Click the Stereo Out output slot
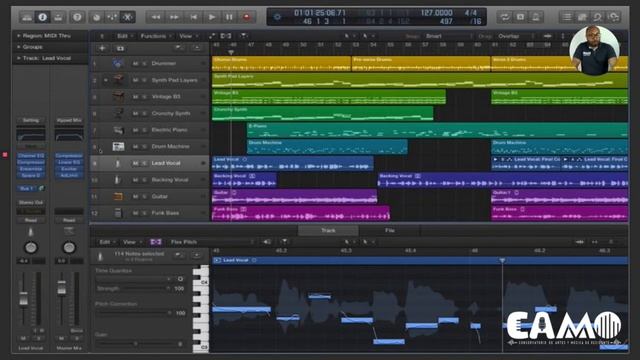The width and height of the screenshot is (640, 360). (x=31, y=202)
